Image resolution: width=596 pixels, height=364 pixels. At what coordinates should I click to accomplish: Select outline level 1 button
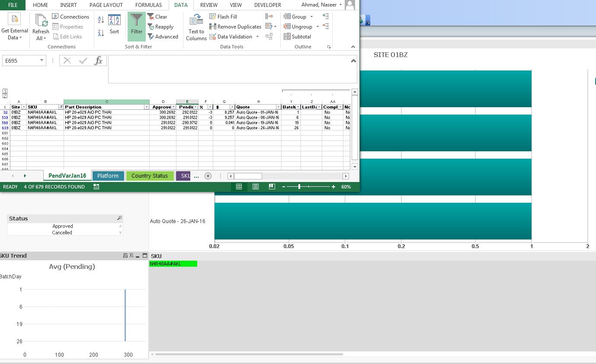click(x=5, y=91)
